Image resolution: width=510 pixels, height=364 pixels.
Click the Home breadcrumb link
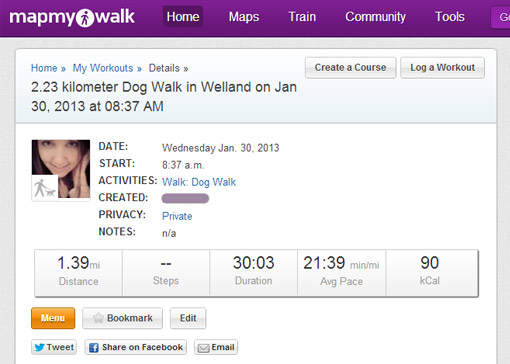pos(44,68)
